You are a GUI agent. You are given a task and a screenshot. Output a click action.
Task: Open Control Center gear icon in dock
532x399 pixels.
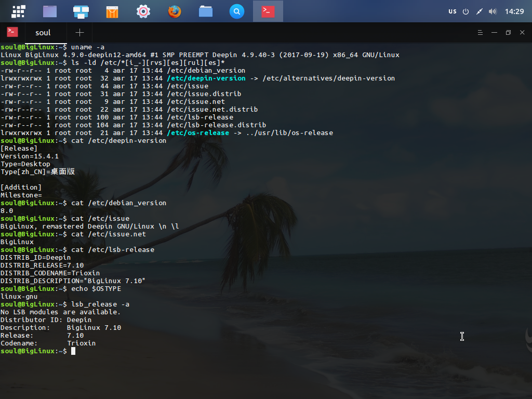143,11
